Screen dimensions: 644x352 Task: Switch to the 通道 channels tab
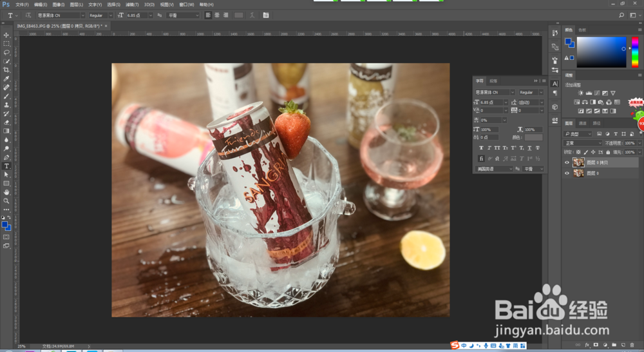pos(582,123)
